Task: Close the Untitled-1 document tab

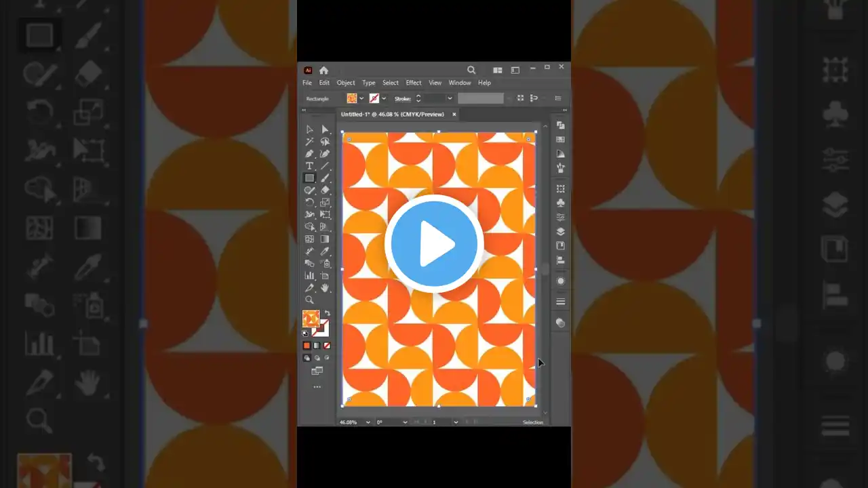Action: tap(454, 115)
